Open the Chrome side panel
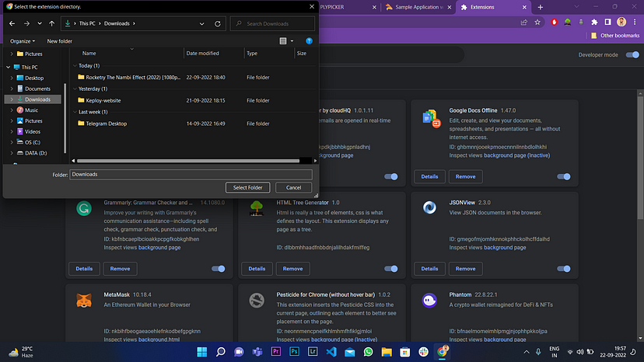The height and width of the screenshot is (362, 644). [x=608, y=23]
